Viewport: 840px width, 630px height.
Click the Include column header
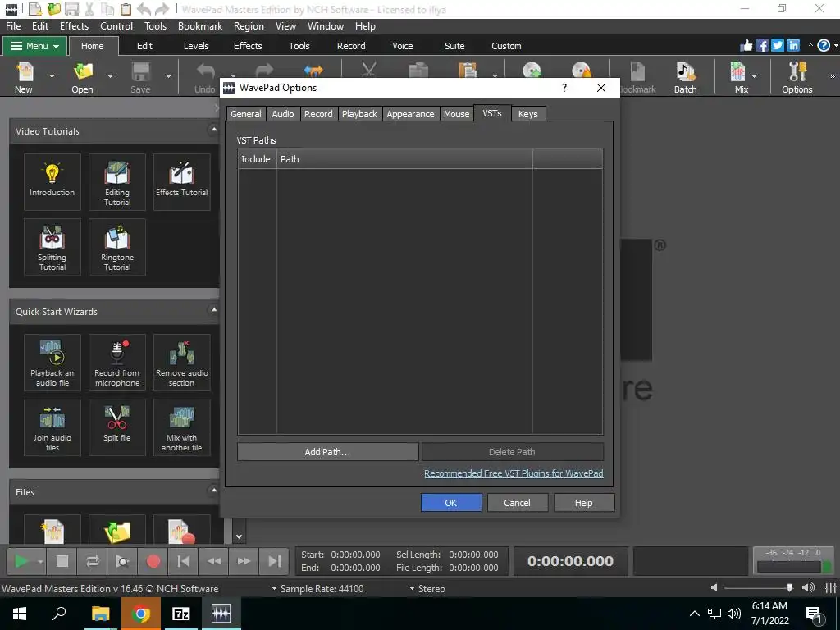coord(257,159)
